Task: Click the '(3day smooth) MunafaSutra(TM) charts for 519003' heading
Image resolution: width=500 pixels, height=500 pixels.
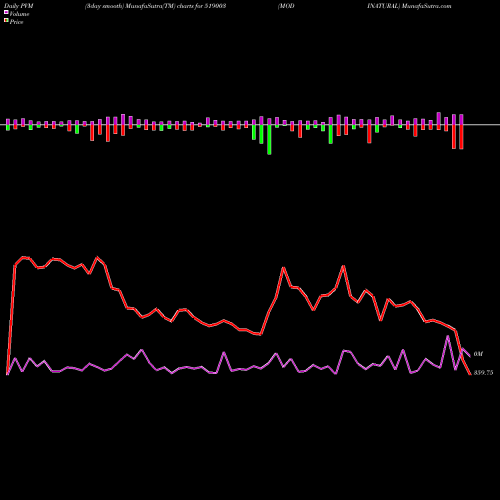Action: point(156,6)
